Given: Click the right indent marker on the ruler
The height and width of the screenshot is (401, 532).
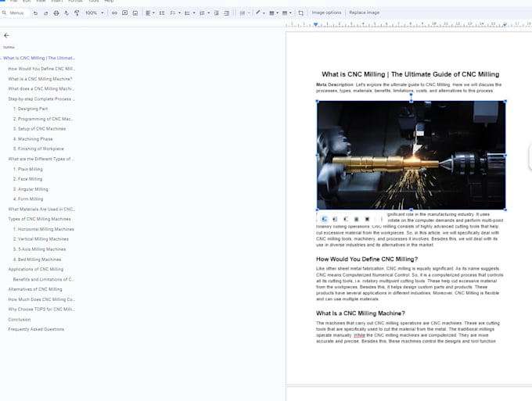Looking at the screenshot, I should tap(505, 25).
